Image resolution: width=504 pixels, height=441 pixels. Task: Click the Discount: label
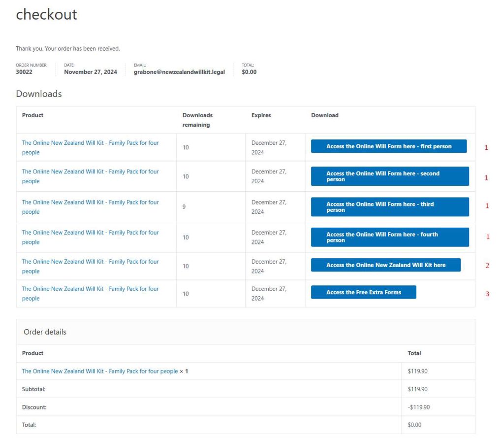[34, 407]
